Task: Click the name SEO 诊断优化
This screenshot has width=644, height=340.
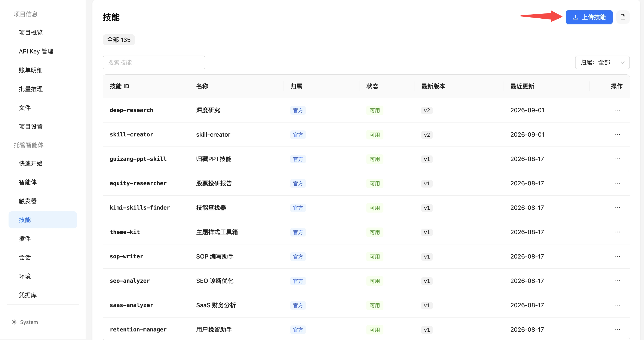Action: point(215,281)
